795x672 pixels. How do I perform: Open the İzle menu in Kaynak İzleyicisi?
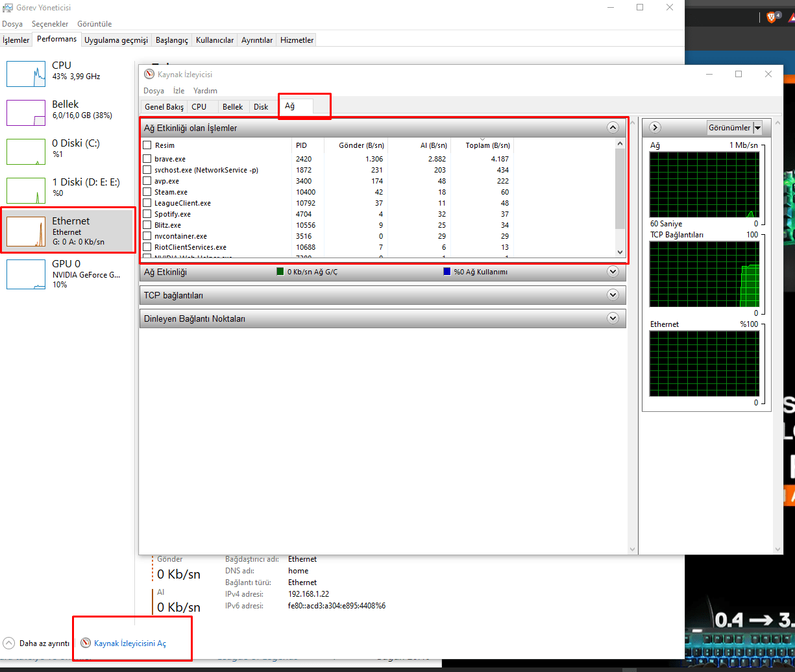pyautogui.click(x=178, y=91)
